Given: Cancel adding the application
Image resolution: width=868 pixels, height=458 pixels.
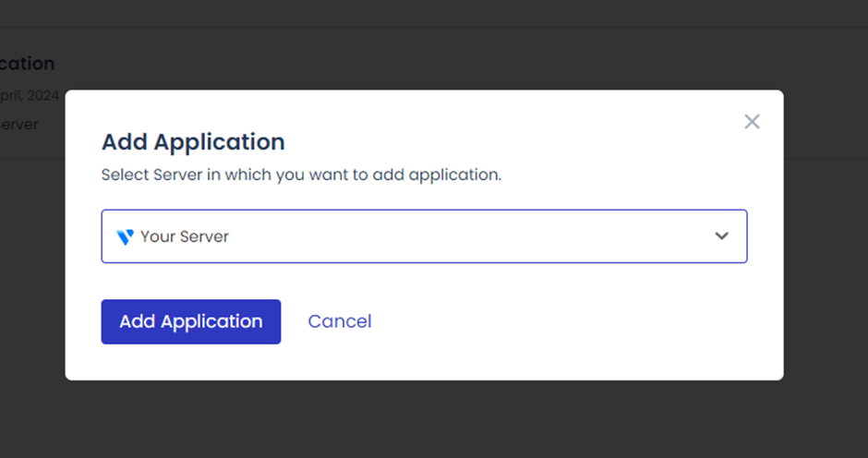Looking at the screenshot, I should tap(340, 321).
